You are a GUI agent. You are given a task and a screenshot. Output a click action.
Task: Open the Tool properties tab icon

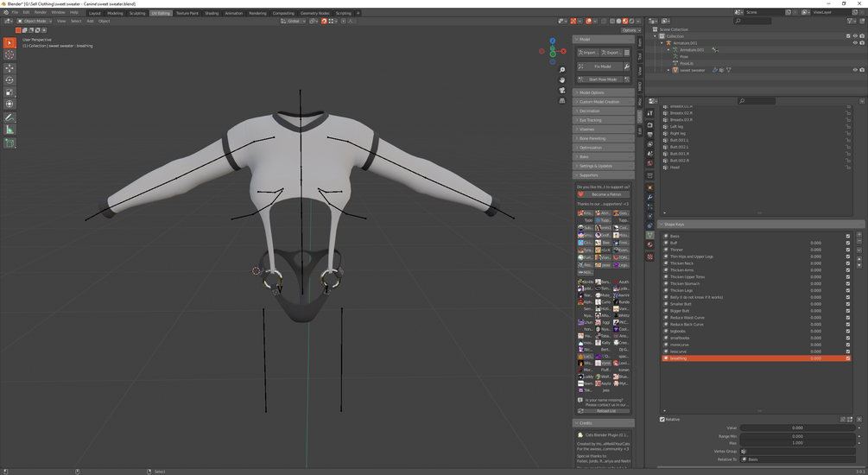[649, 113]
